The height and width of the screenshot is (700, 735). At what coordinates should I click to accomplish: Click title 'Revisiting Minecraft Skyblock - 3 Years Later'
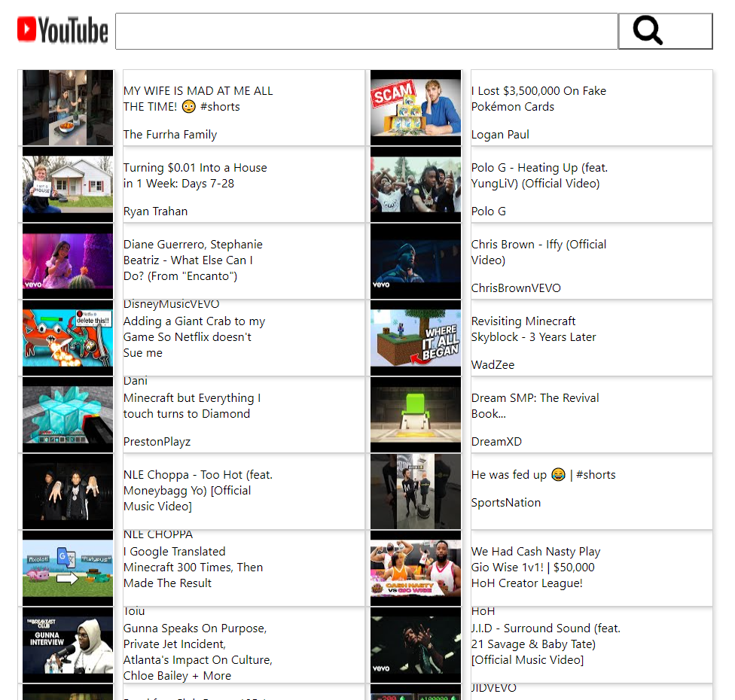(533, 329)
